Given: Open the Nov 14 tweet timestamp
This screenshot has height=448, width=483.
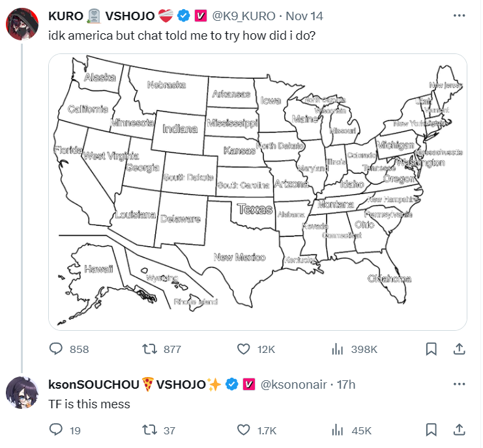Looking at the screenshot, I should click(x=304, y=16).
